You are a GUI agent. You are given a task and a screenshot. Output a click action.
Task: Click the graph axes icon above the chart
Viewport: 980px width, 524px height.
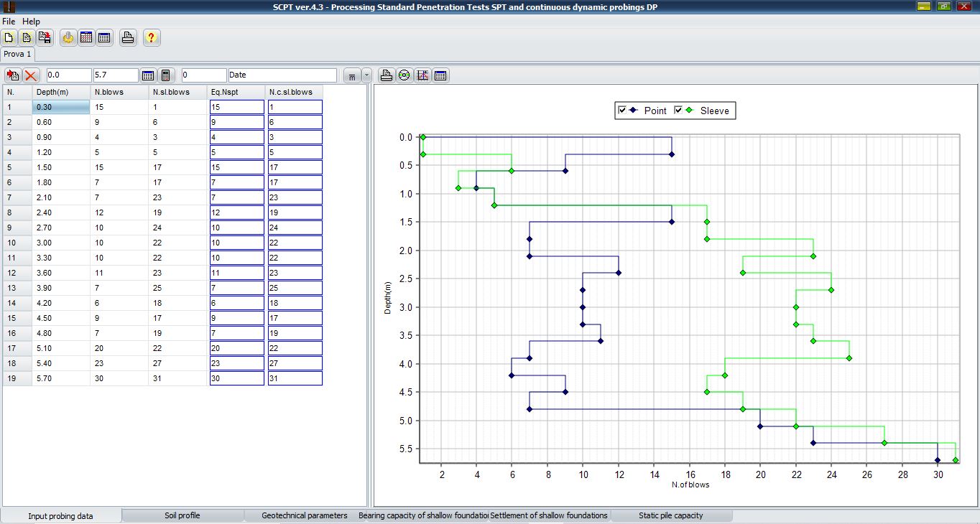click(422, 75)
